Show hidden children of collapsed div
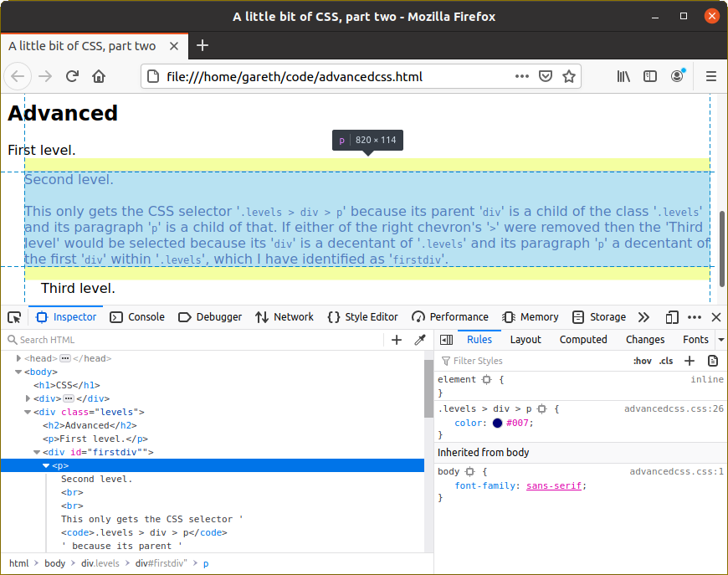This screenshot has height=575, width=728. (x=69, y=398)
